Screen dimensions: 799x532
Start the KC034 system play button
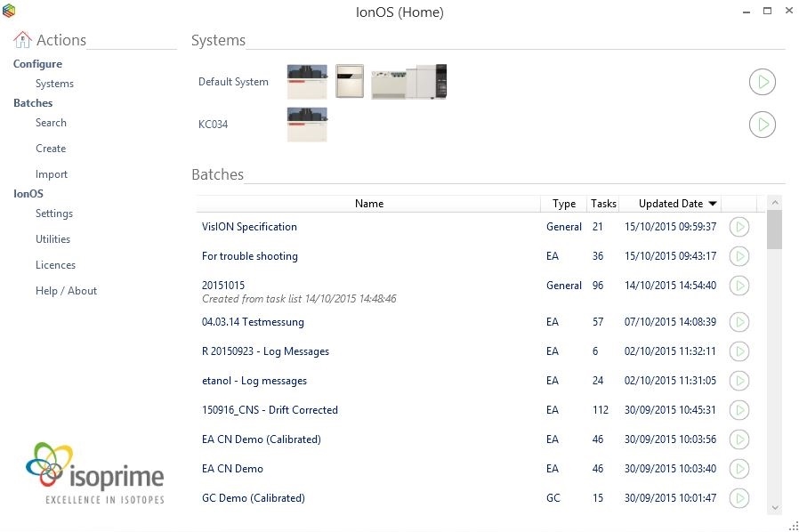pos(762,125)
